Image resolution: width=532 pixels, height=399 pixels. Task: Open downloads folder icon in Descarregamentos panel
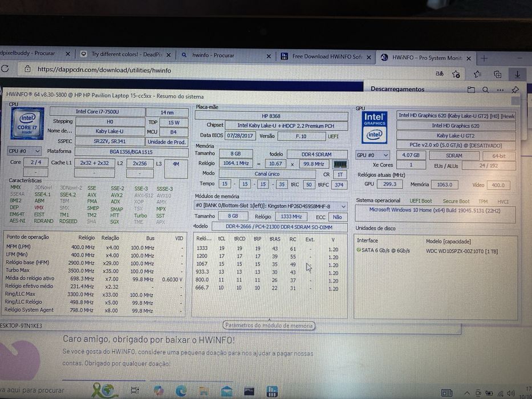[x=471, y=89]
